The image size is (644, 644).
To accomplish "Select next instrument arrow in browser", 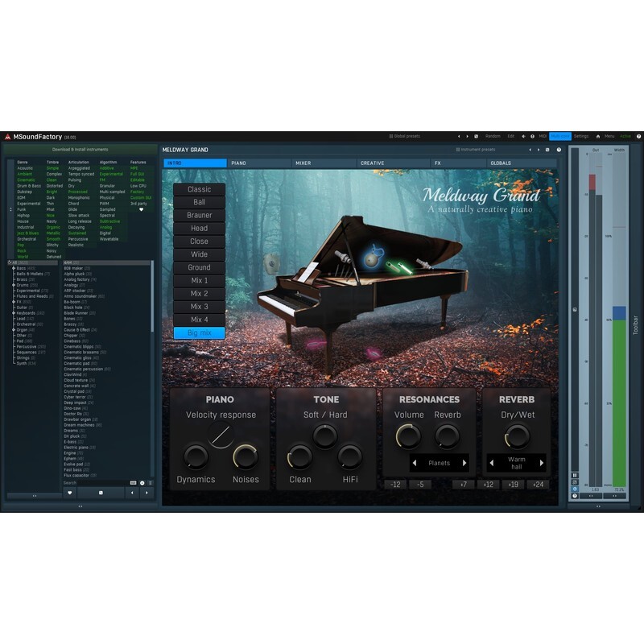I will point(147,493).
